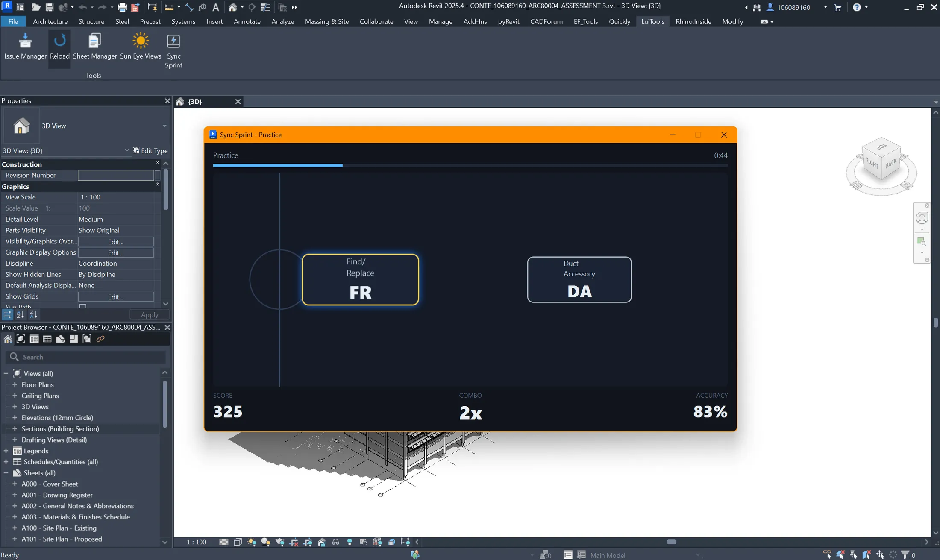
Task: Toggle sort Z to A in Properties
Action: [33, 314]
